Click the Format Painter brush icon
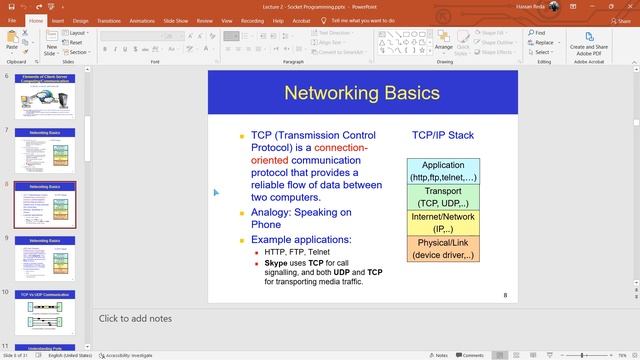 coord(25,52)
